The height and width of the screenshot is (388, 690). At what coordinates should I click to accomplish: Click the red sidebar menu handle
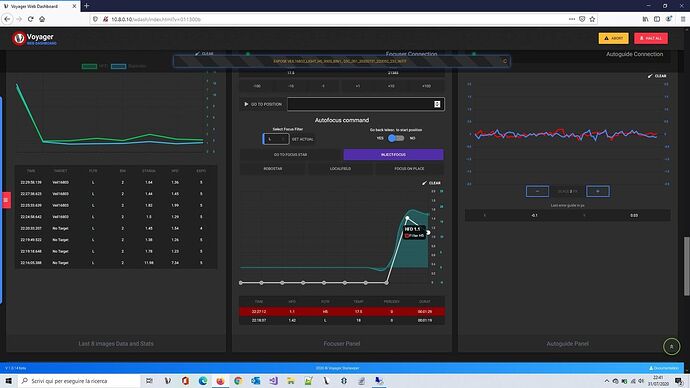coord(6,200)
